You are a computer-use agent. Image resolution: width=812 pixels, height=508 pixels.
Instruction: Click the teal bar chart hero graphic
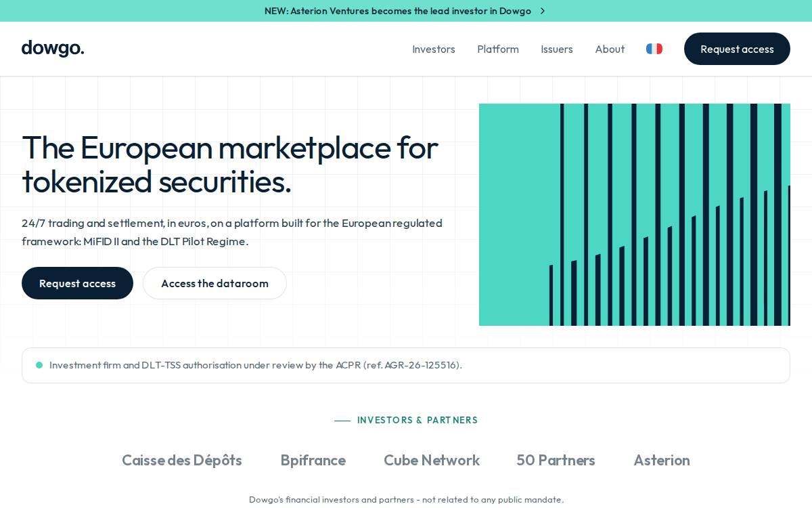[635, 215]
